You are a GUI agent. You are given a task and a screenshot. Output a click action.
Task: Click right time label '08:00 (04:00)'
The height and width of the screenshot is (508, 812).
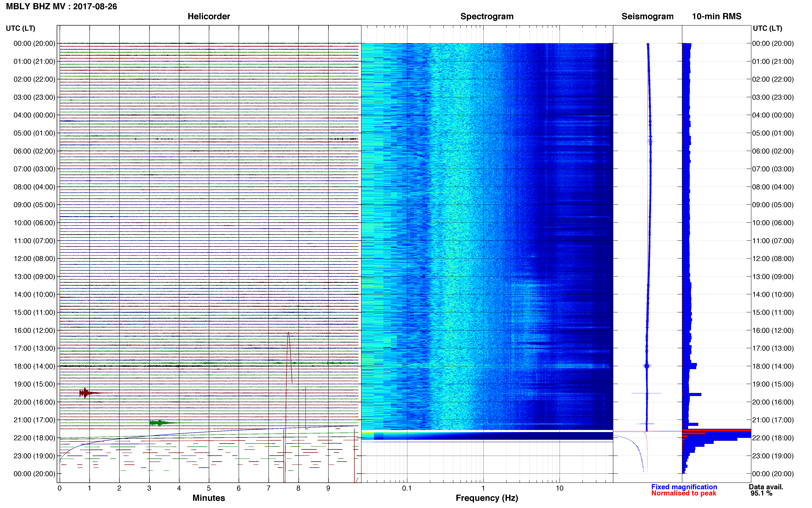[x=773, y=187]
